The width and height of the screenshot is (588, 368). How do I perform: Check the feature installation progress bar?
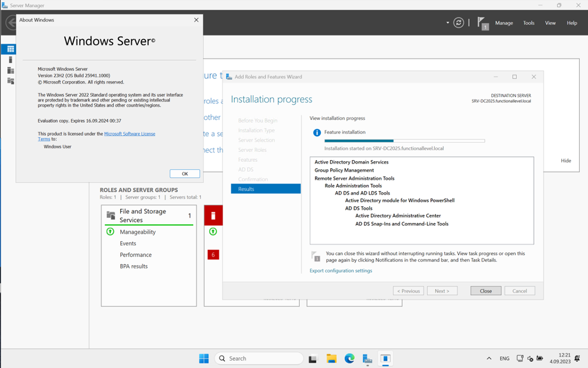(404, 140)
